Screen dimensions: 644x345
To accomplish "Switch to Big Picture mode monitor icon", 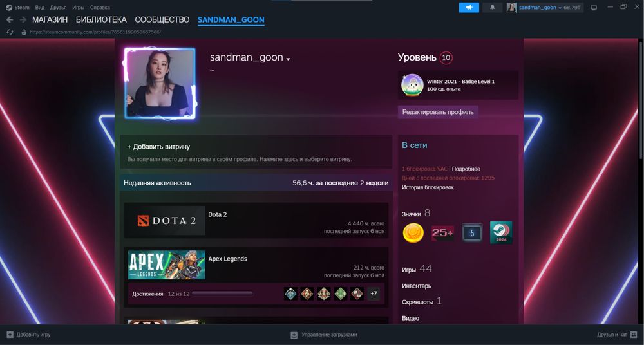I will pyautogui.click(x=594, y=7).
